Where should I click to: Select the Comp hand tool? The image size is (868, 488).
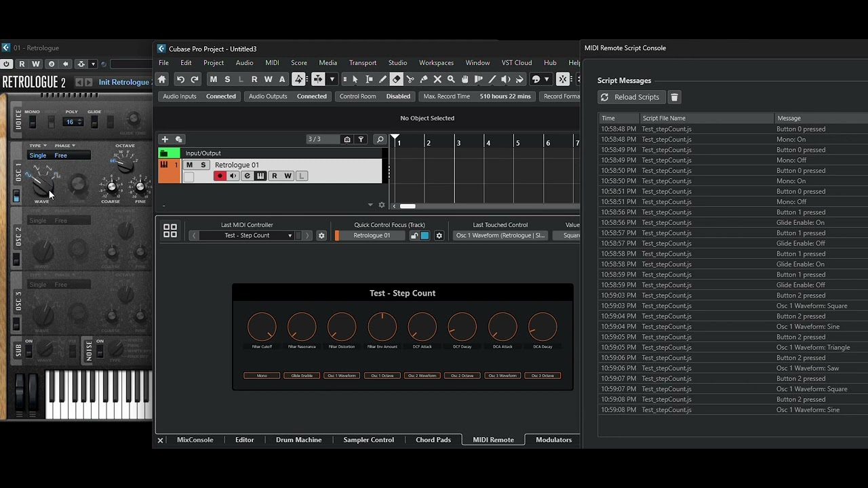click(x=465, y=79)
